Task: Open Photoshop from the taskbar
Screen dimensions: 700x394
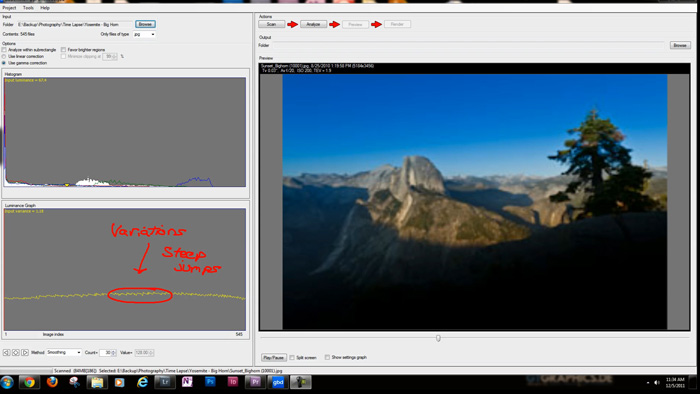Action: 210,382
